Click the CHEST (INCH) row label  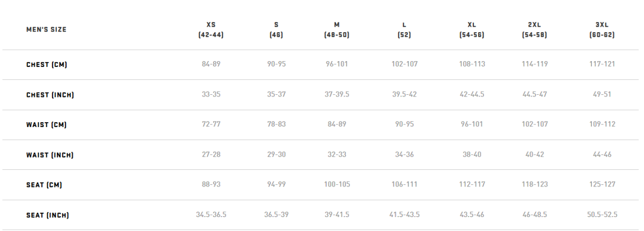pyautogui.click(x=50, y=95)
